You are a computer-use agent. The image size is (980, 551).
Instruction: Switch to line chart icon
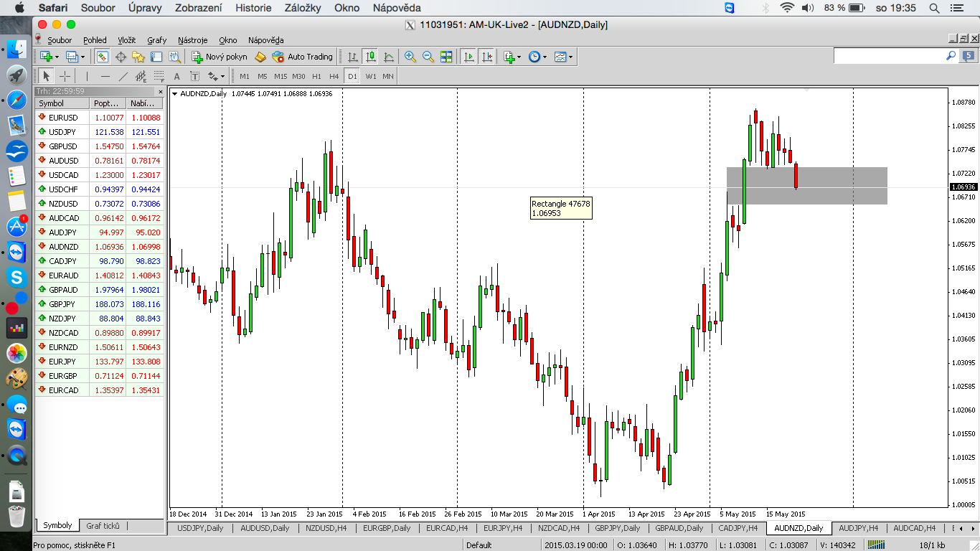pyautogui.click(x=388, y=57)
